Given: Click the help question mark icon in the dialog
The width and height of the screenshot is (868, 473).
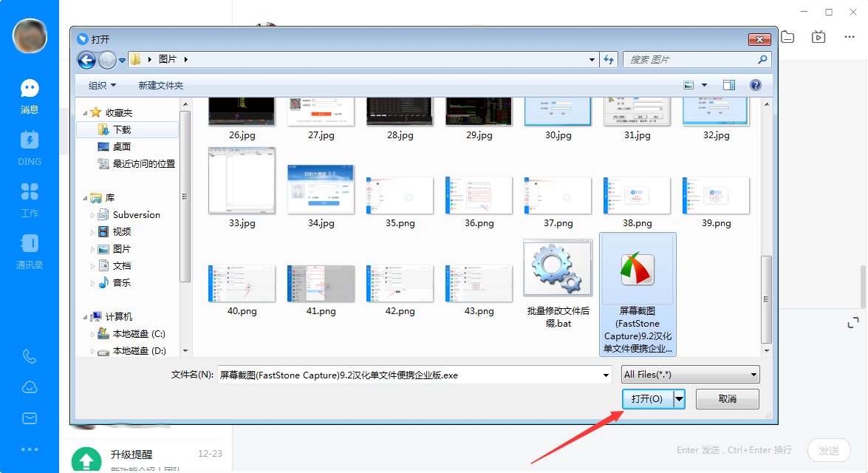Looking at the screenshot, I should pyautogui.click(x=755, y=84).
